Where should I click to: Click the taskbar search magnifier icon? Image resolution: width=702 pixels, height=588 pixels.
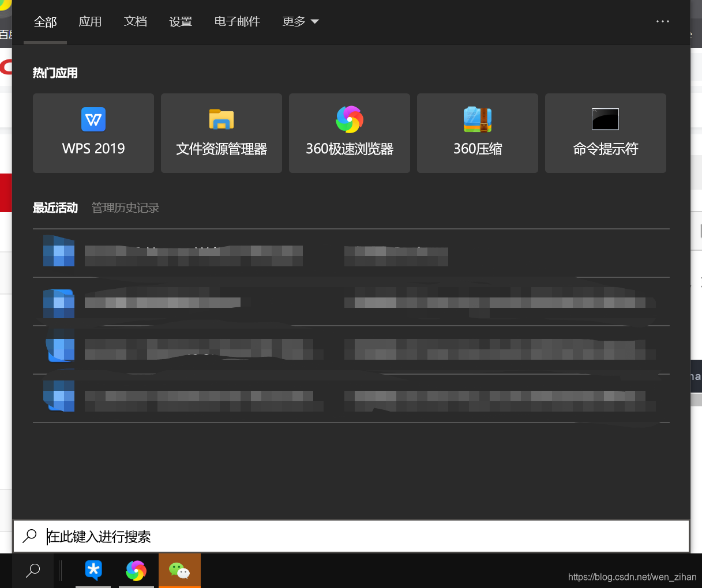(x=33, y=571)
